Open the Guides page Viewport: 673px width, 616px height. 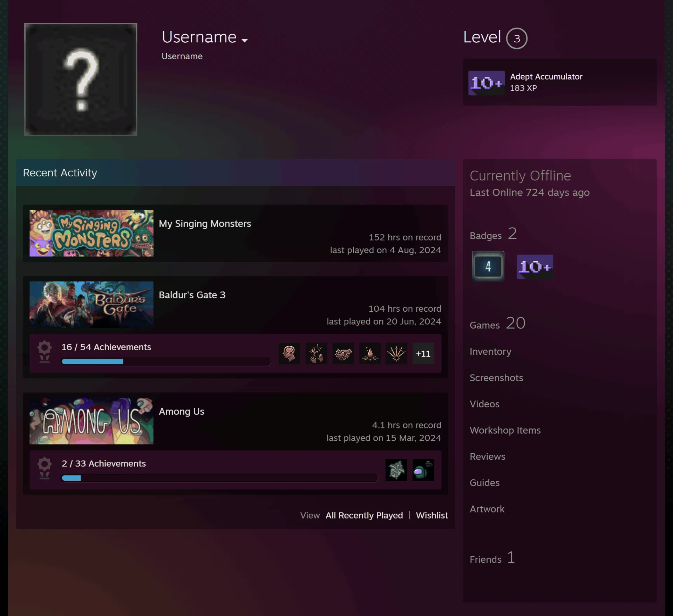(484, 483)
